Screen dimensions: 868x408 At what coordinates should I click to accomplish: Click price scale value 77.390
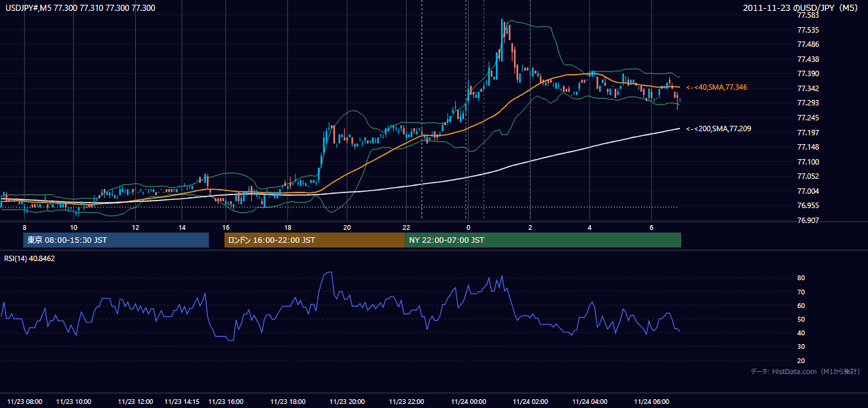(x=808, y=73)
